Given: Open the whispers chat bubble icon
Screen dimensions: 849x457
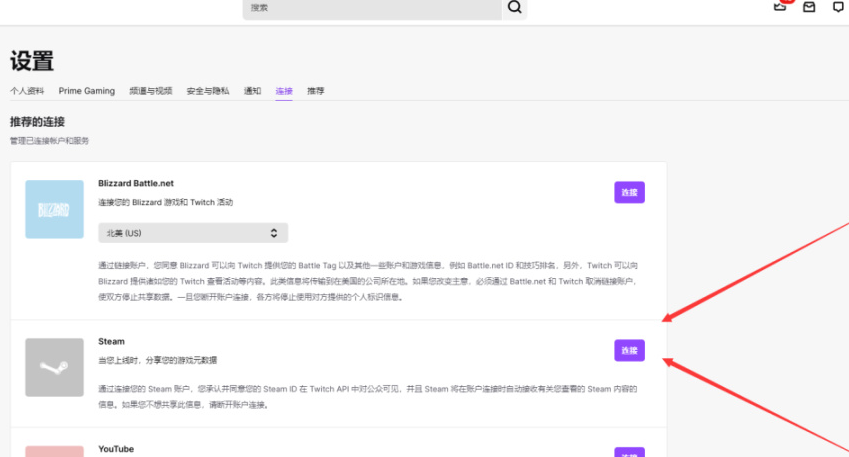Looking at the screenshot, I should pos(838,7).
